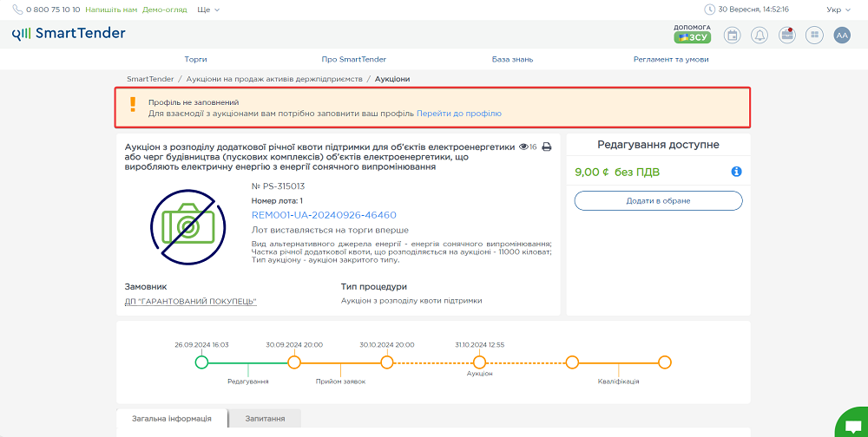
Task: Click the AA user avatar
Action: coord(841,35)
